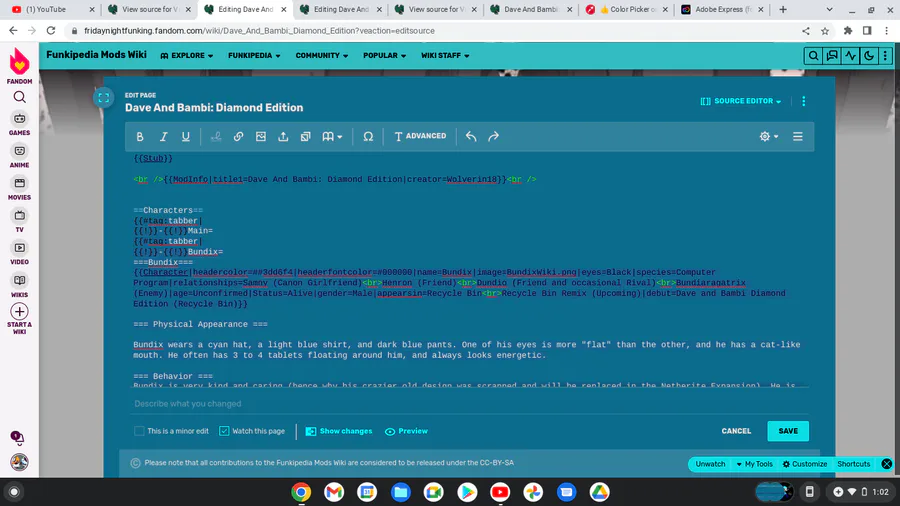Show changes diff
The height and width of the screenshot is (506, 900).
click(339, 431)
